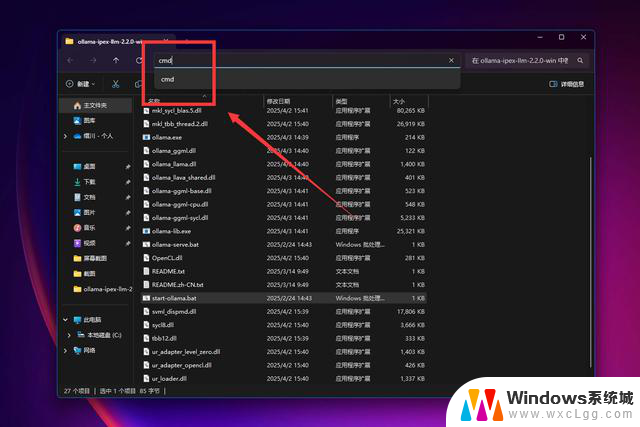640x427 pixels.
Task: Click the search box for ollama-ipex-llm folder
Action: point(527,60)
